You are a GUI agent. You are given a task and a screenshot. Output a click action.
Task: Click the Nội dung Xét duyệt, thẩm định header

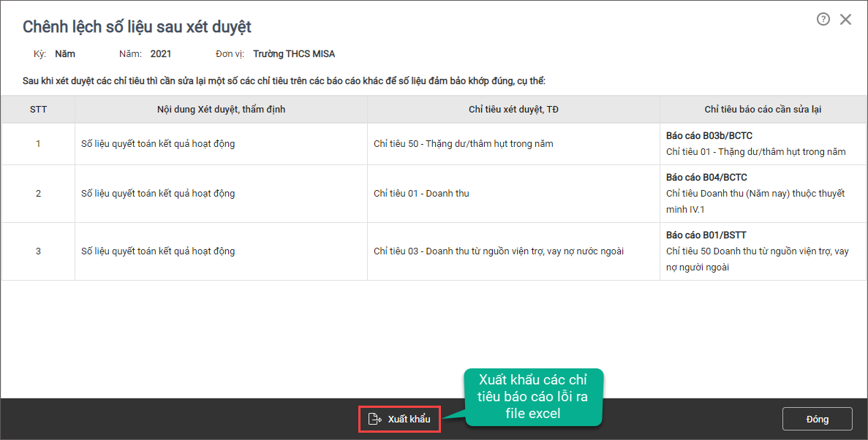tap(222, 109)
